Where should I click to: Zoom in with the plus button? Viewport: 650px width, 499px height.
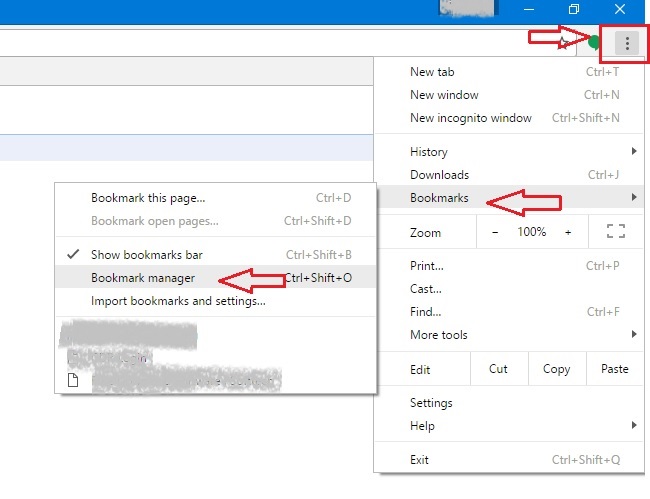568,232
